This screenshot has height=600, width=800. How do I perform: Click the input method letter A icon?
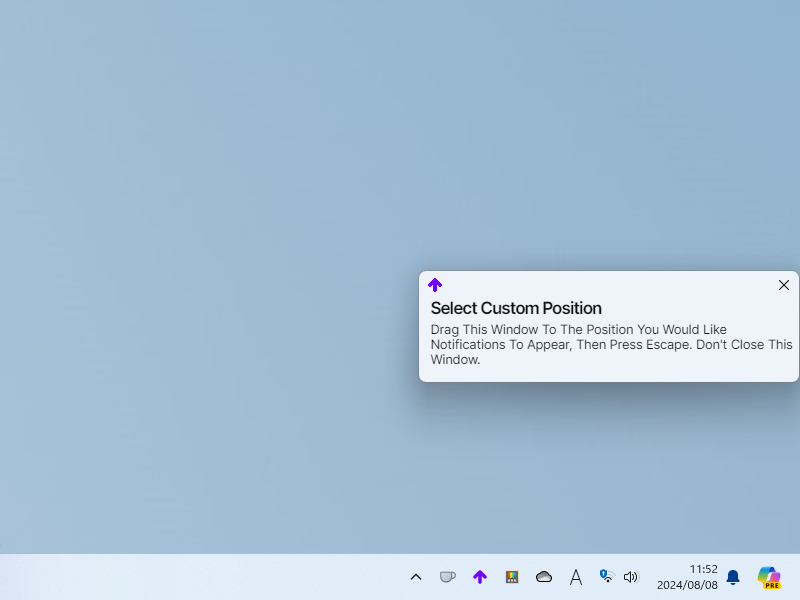(x=576, y=577)
